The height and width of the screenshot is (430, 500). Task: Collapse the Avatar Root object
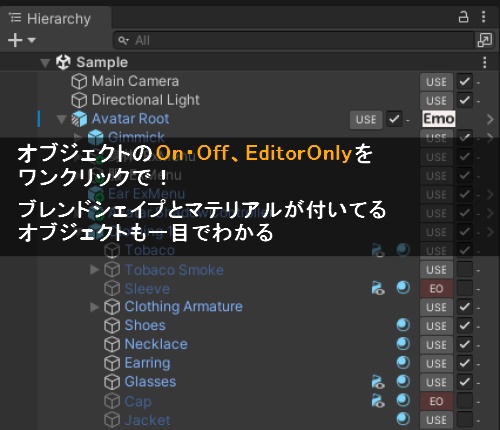tap(61, 119)
